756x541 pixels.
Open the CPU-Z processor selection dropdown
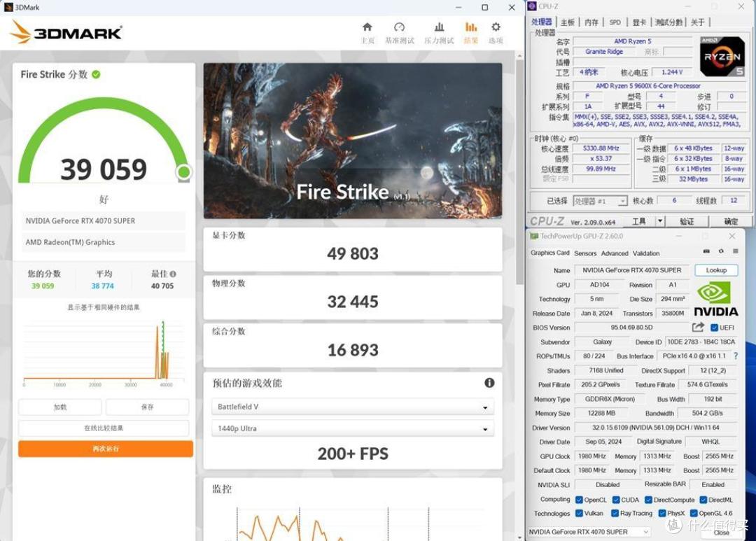pos(600,201)
